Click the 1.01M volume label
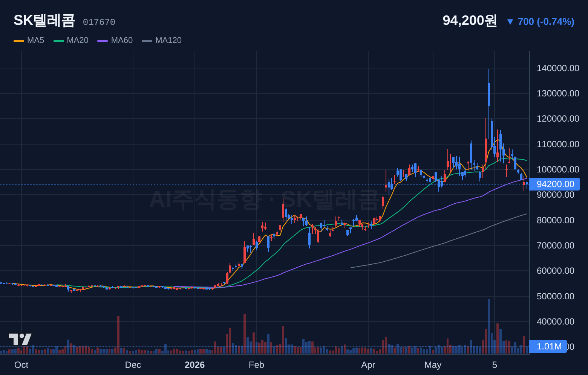 coord(548,346)
